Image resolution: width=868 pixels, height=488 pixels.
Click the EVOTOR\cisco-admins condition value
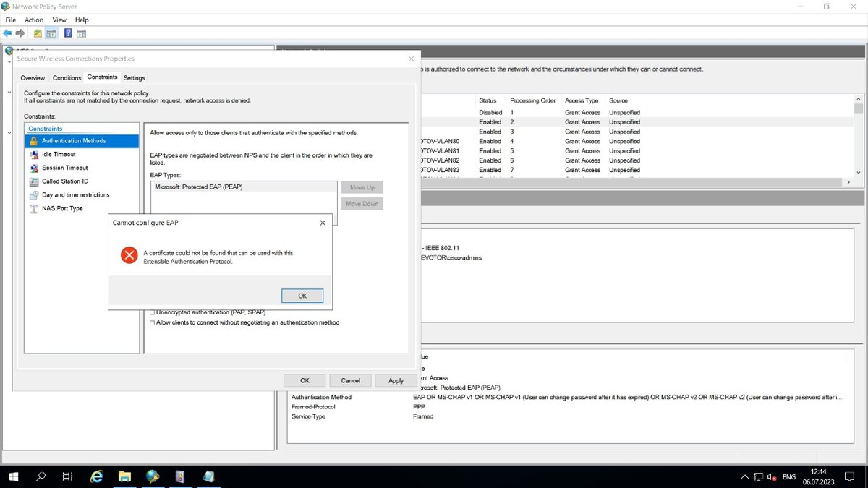coord(451,257)
